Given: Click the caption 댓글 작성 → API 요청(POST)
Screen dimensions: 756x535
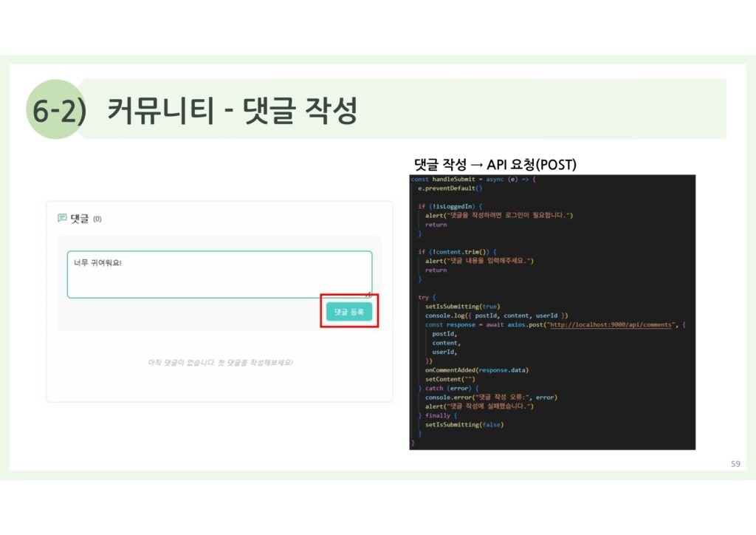Looking at the screenshot, I should (495, 165).
